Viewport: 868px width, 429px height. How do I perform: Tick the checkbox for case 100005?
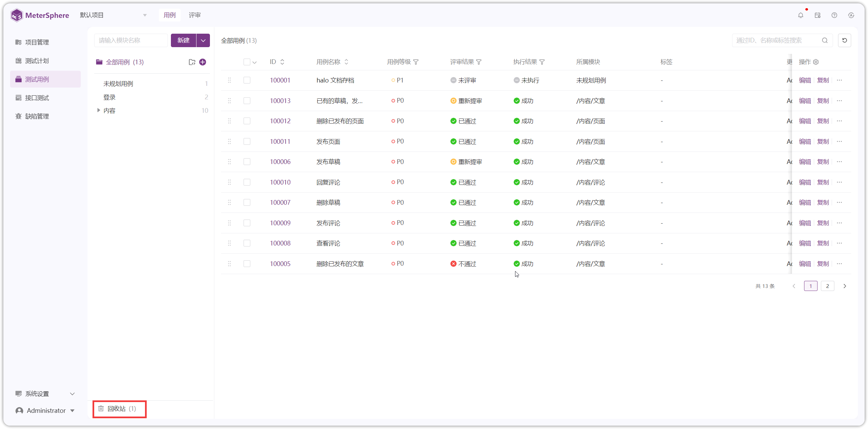coord(247,264)
